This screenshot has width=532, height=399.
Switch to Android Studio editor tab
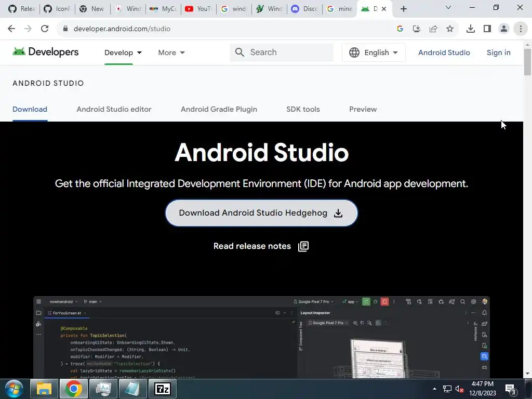point(114,109)
